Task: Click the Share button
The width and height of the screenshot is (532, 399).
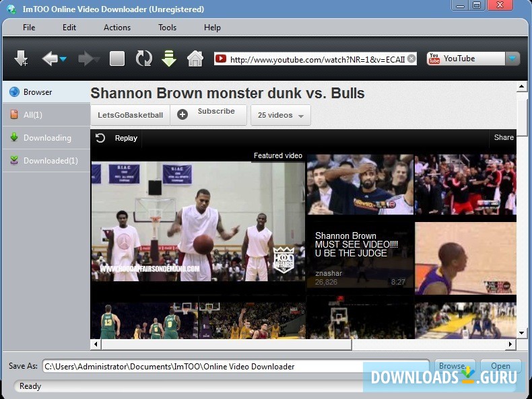Action: (504, 137)
